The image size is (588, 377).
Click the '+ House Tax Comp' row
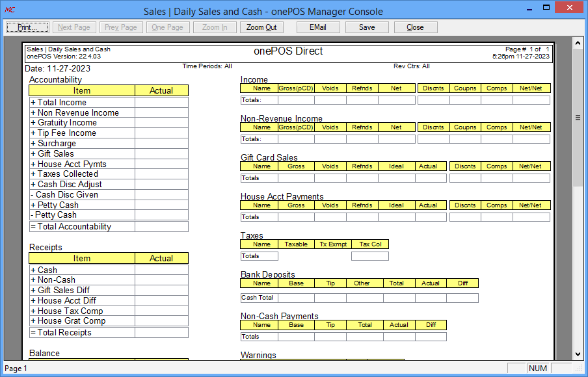[x=109, y=311]
